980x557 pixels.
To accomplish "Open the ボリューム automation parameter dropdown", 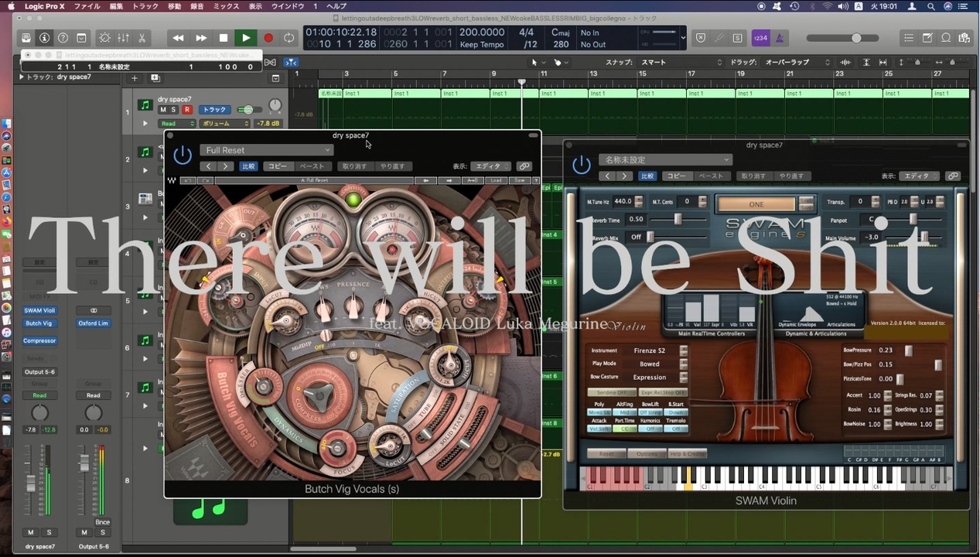I will [x=225, y=123].
